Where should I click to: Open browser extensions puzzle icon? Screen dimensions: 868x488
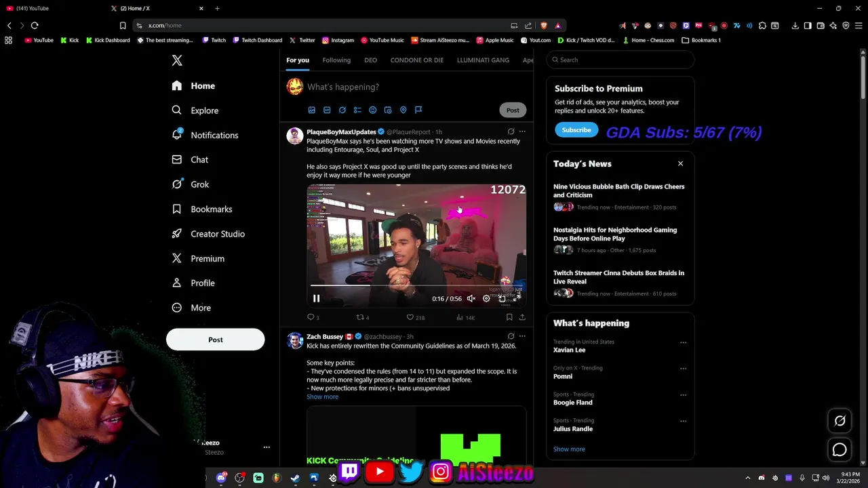coord(762,25)
